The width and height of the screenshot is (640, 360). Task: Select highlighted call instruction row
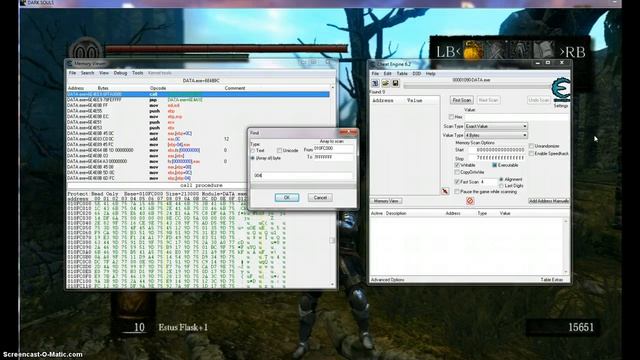[198, 94]
